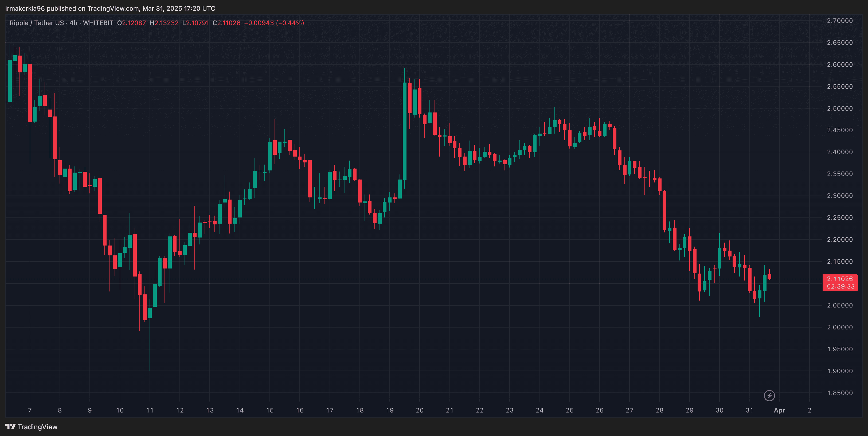This screenshot has width=868, height=436.
Task: Click date label 24 on the time axis
Action: click(x=540, y=410)
